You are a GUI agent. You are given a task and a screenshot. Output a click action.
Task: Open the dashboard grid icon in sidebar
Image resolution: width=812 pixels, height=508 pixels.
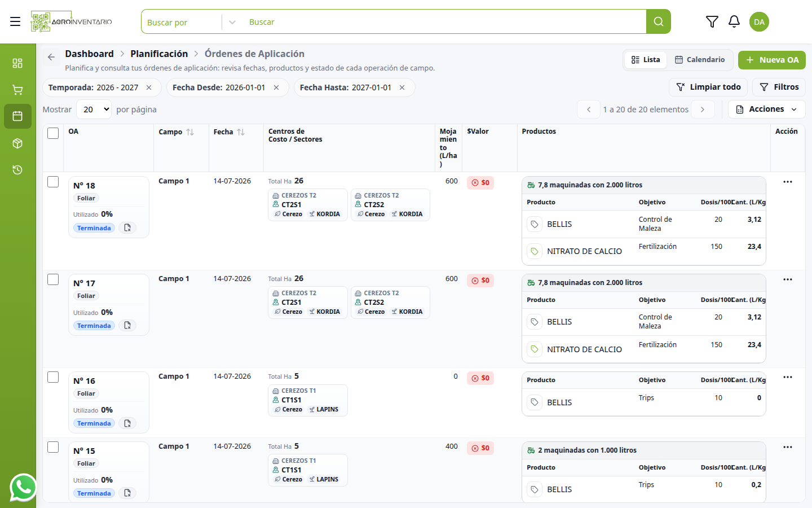17,63
